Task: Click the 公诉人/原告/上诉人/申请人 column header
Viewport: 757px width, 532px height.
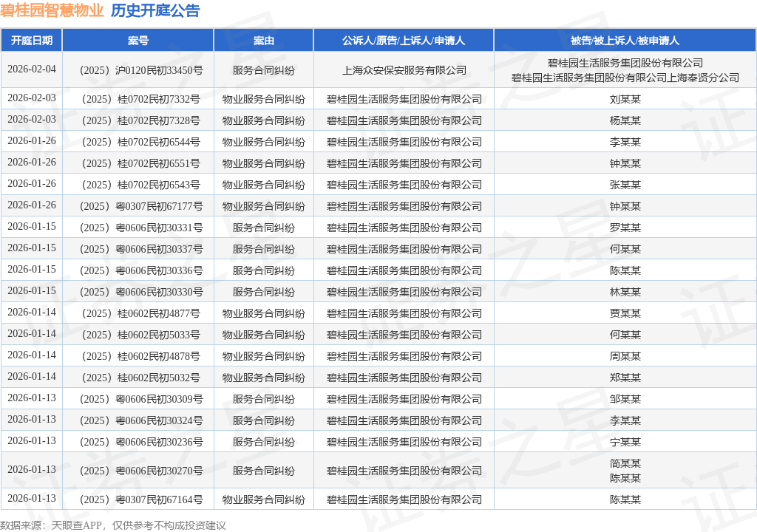Action: (404, 41)
